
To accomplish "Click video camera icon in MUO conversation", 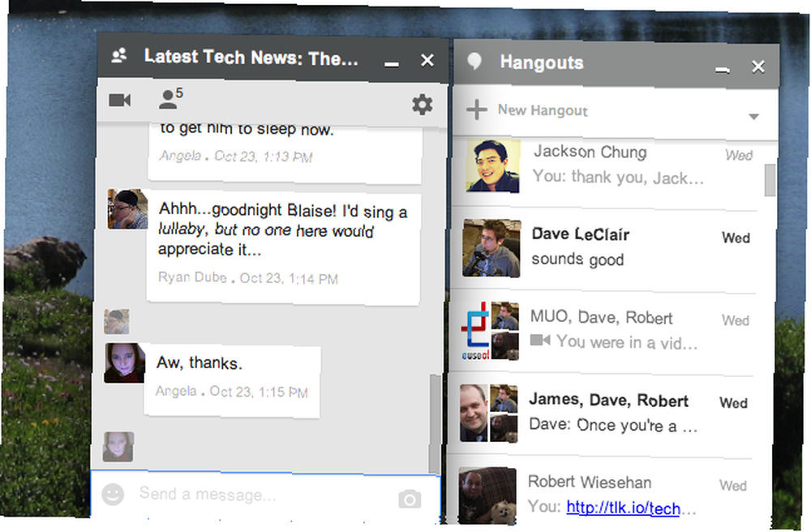I will (540, 340).
